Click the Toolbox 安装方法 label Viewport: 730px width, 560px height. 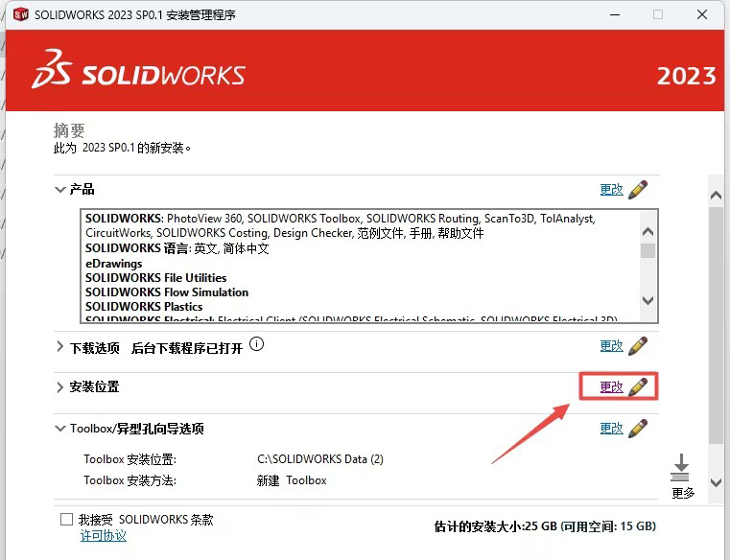(130, 480)
